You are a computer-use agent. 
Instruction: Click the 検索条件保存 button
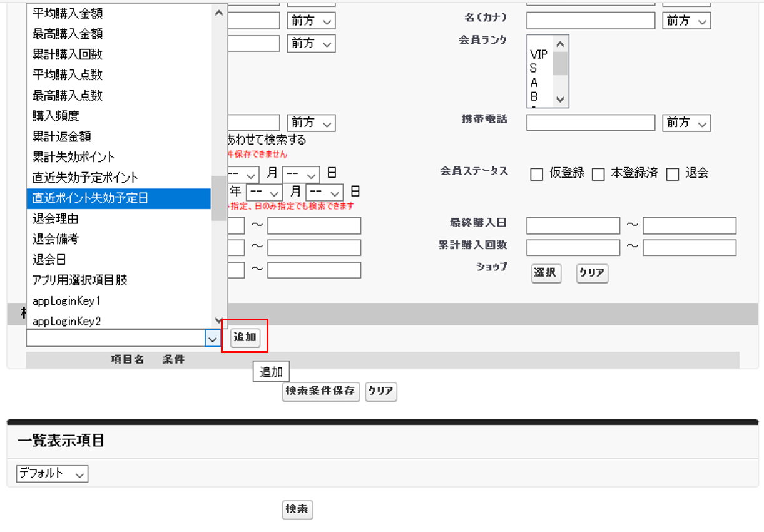[321, 391]
